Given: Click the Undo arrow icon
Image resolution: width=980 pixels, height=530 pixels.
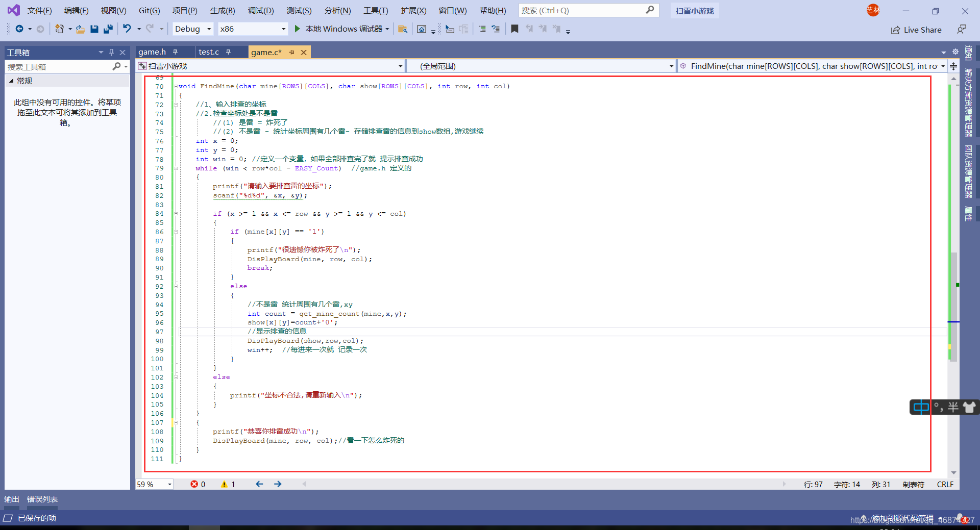Looking at the screenshot, I should point(127,29).
